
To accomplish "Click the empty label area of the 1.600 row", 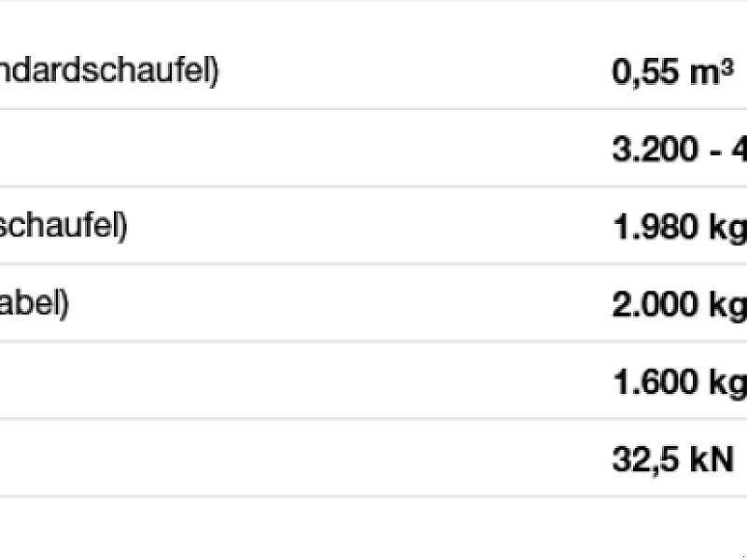I will click(280, 383).
